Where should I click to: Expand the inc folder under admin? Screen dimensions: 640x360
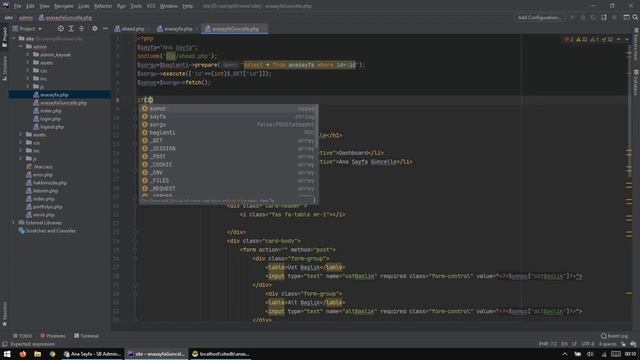[28, 78]
